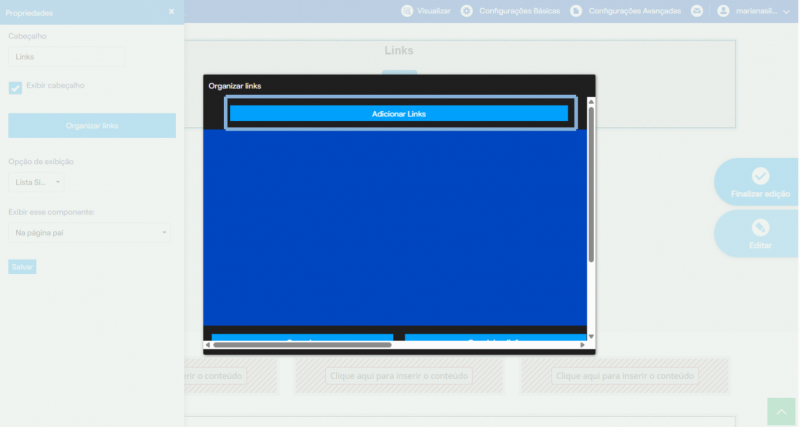Click the Organizar links button in sidebar
Image resolution: width=800 pixels, height=427 pixels.
[x=92, y=125]
